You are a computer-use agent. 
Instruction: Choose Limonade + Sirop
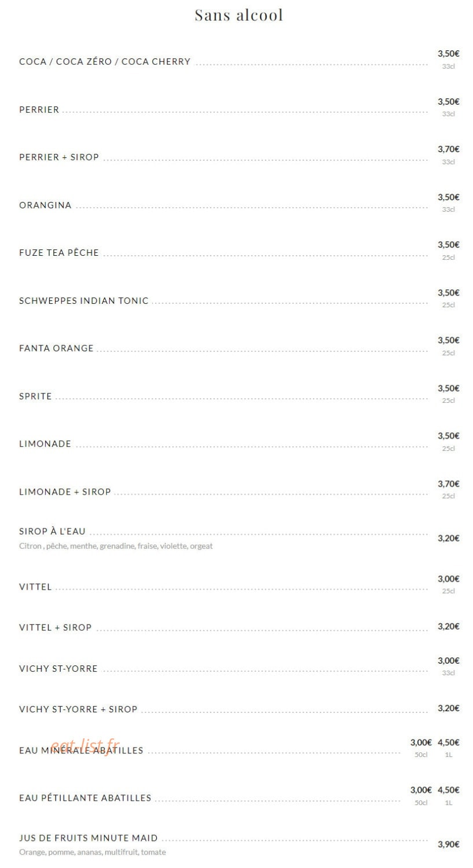(65, 491)
